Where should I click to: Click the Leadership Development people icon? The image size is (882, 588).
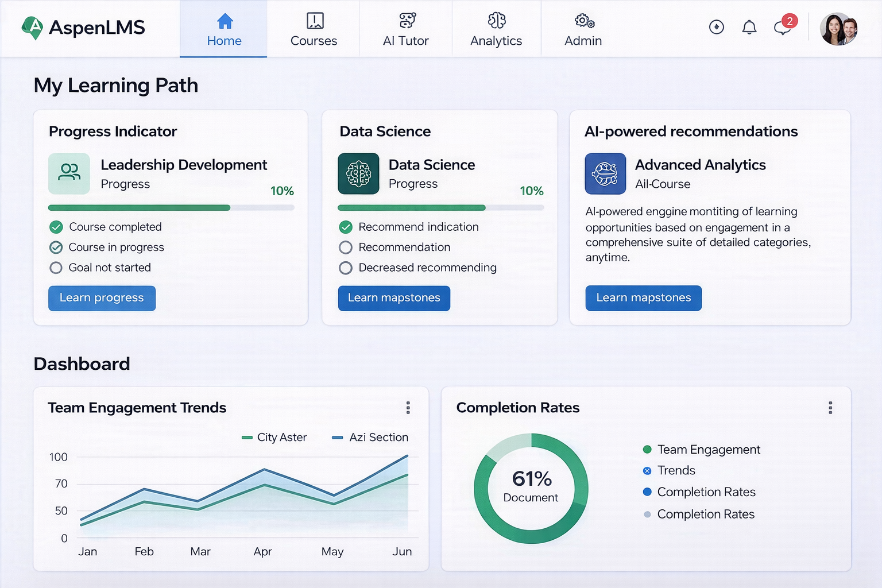69,173
